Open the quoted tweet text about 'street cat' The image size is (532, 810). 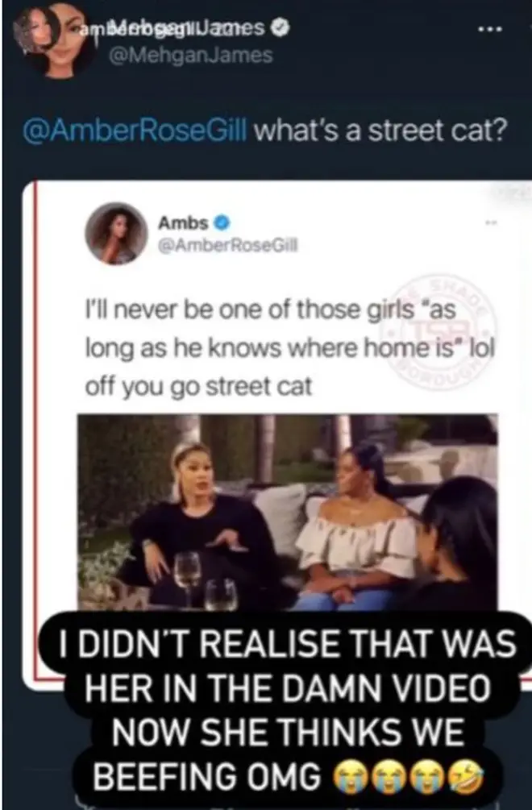(289, 347)
